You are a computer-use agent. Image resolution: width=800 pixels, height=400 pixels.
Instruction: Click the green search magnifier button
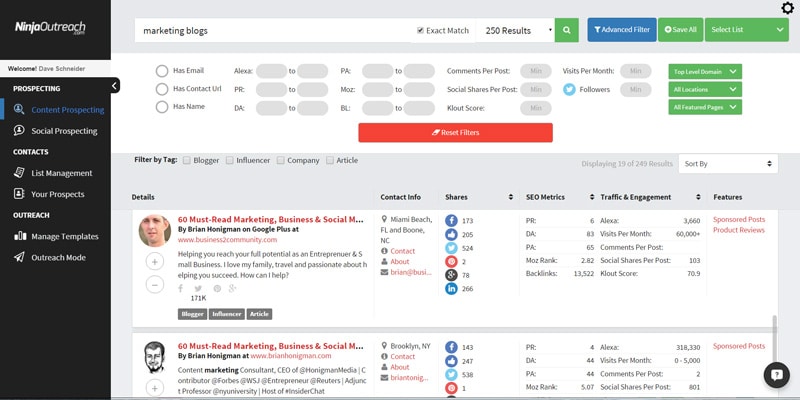(566, 30)
